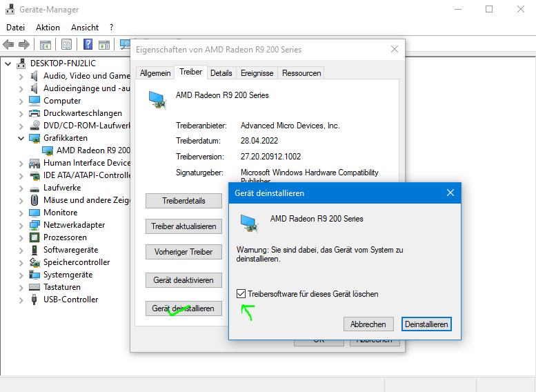The image size is (536, 392).
Task: Expand the Computer category chevron
Action: (21, 101)
